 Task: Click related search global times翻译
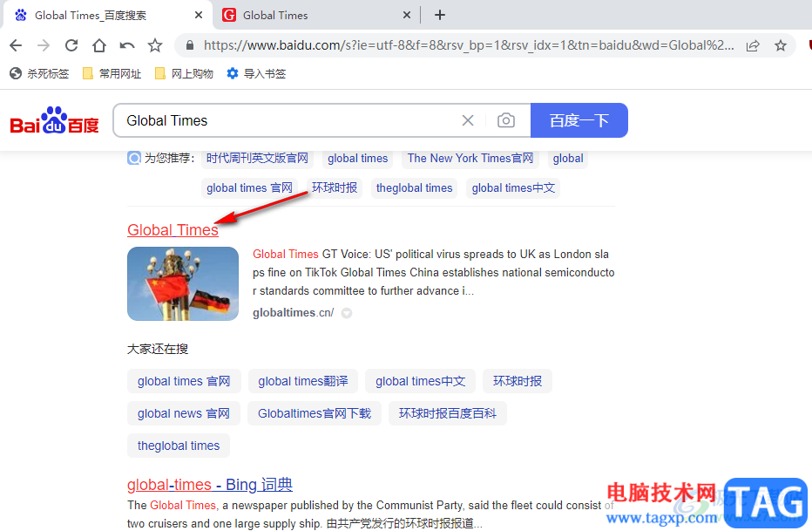[303, 381]
